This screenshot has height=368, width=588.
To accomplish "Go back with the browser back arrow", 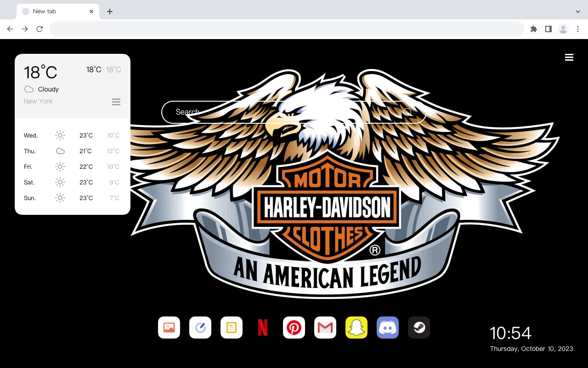I will pyautogui.click(x=10, y=29).
